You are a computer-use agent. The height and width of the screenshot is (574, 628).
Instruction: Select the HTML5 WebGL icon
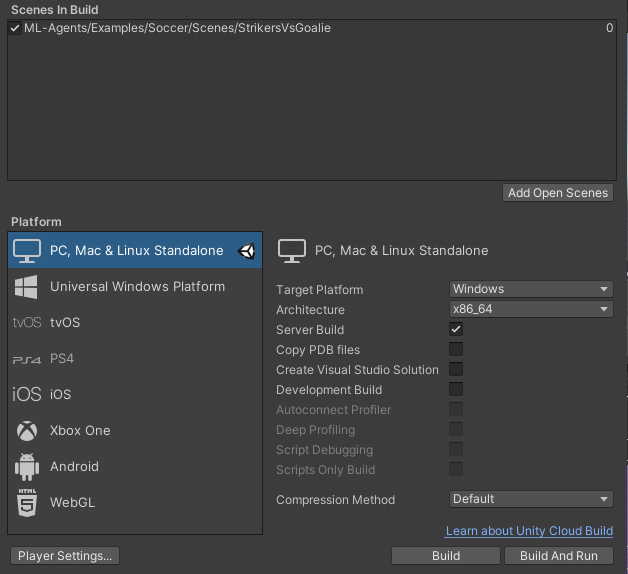coord(27,503)
